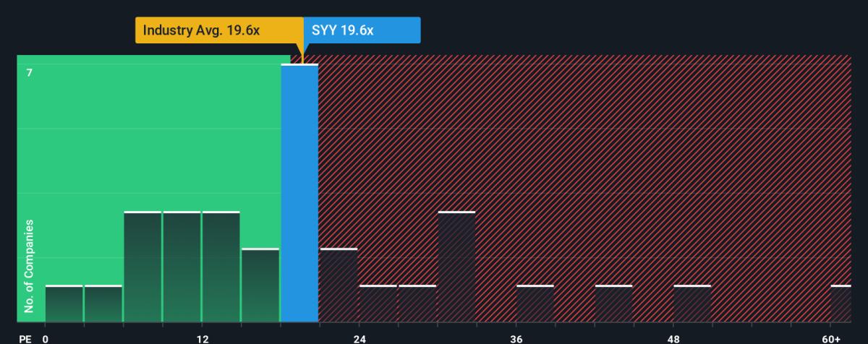868x344 pixels.
Task: Click the first green bar at PE 0
Action: point(64,304)
